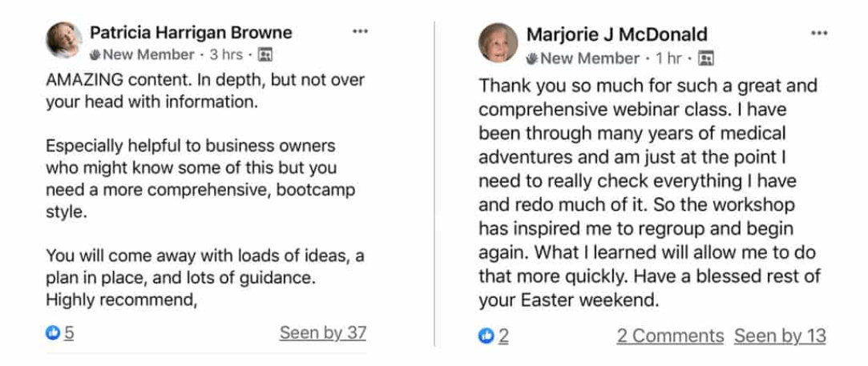This screenshot has height=366, width=868.
Task: Click the like reaction icon on Patricia's post
Action: (53, 333)
